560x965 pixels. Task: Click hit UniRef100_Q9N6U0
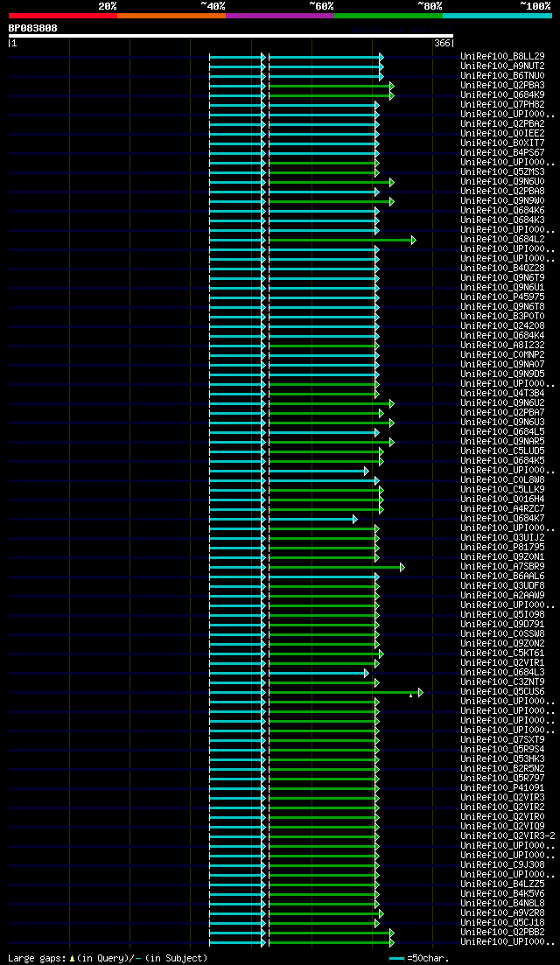(x=502, y=182)
